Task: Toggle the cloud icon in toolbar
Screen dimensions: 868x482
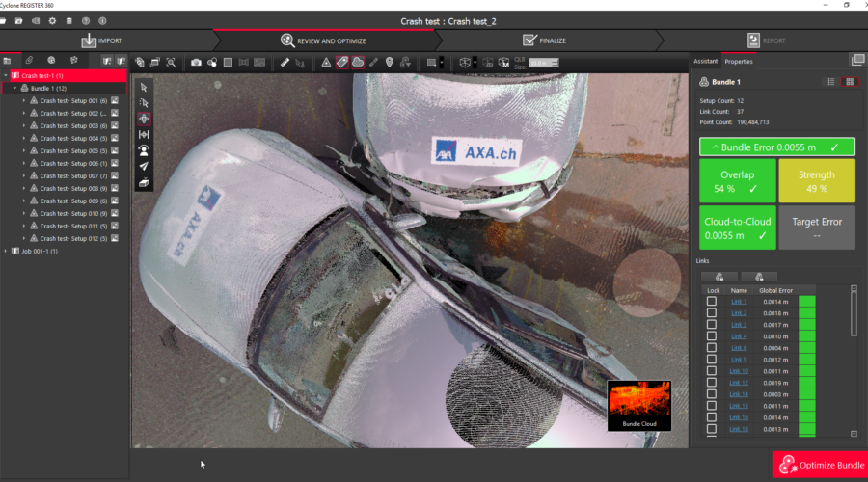Action: 358,63
